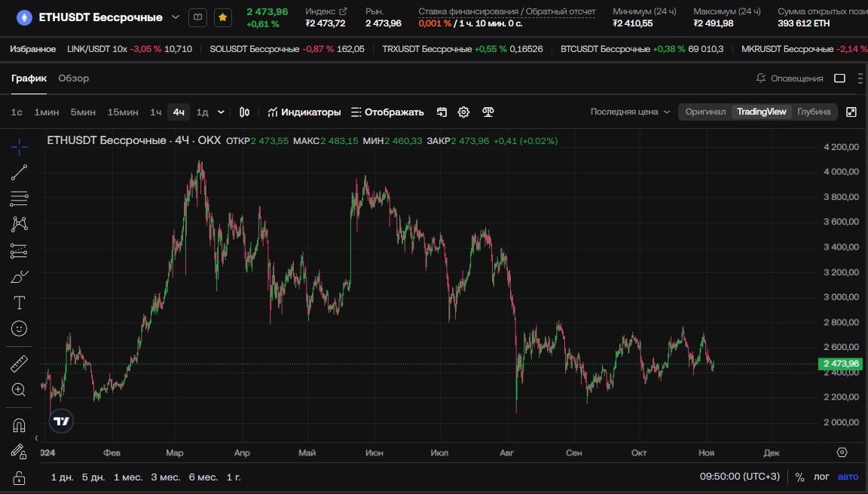The height and width of the screenshot is (494, 868).
Task: Click the TradingView logo on chart
Action: click(61, 421)
